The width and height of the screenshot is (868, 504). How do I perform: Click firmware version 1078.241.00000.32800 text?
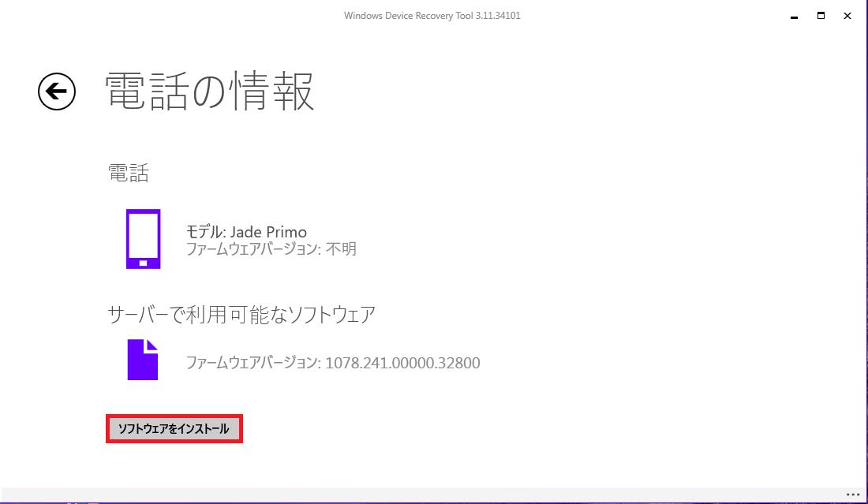click(333, 363)
